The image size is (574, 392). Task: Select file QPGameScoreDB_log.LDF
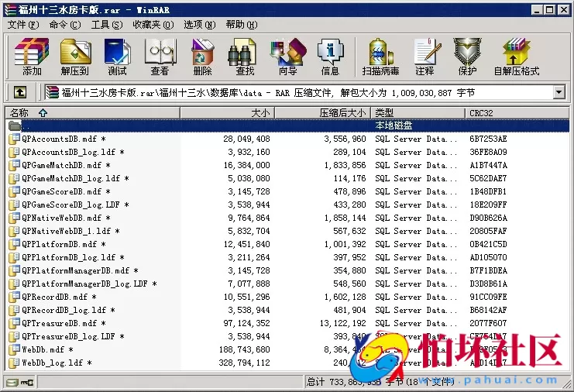75,205
